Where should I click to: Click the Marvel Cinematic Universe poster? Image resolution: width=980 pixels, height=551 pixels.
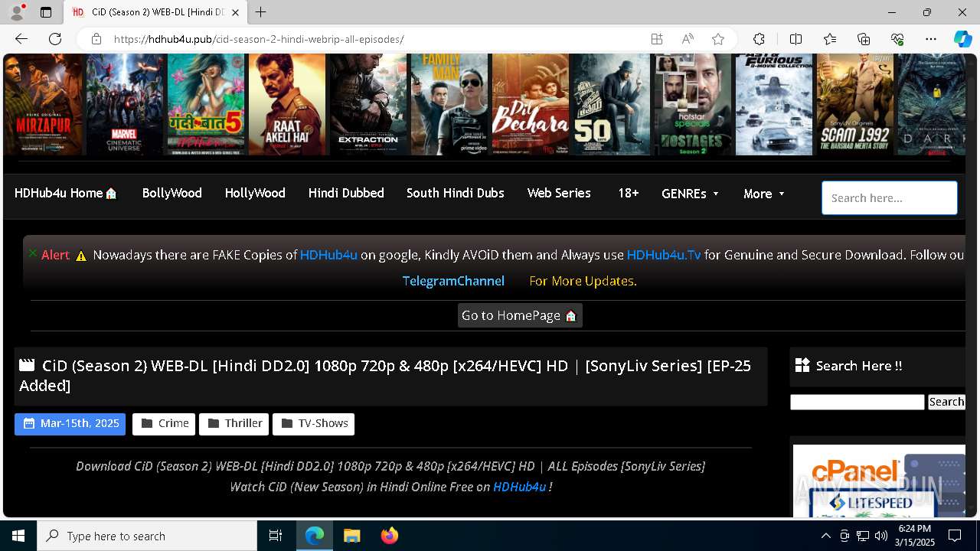(x=124, y=105)
